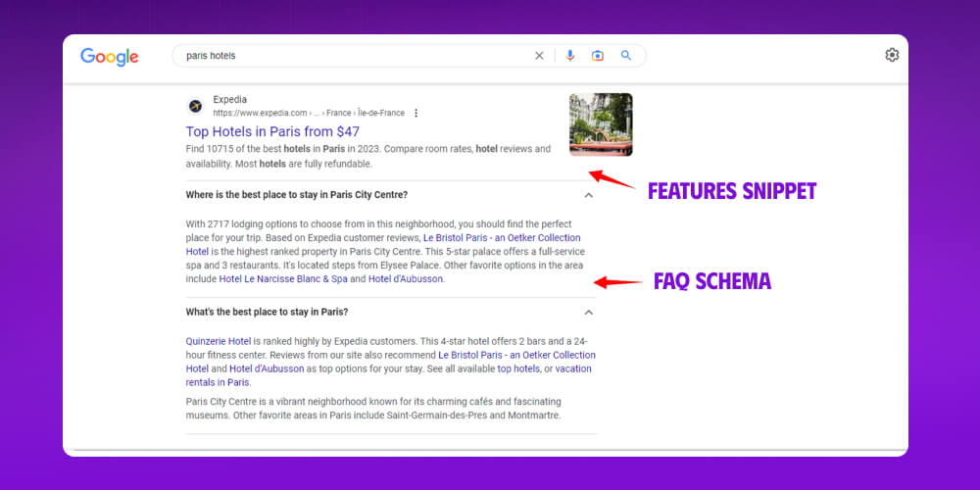This screenshot has height=490, width=980.
Task: Click the 'Paris City Centre is a vibrant neighborhood' paragraph
Action: [x=373, y=408]
